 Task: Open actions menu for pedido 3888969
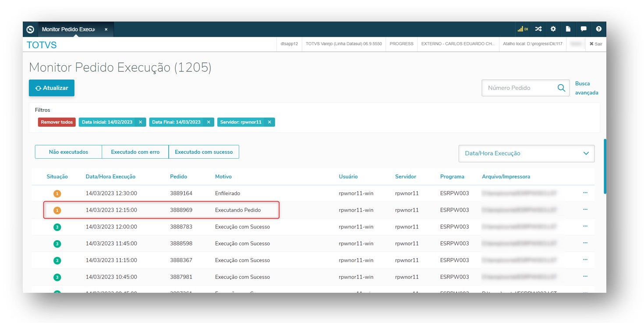tap(585, 209)
